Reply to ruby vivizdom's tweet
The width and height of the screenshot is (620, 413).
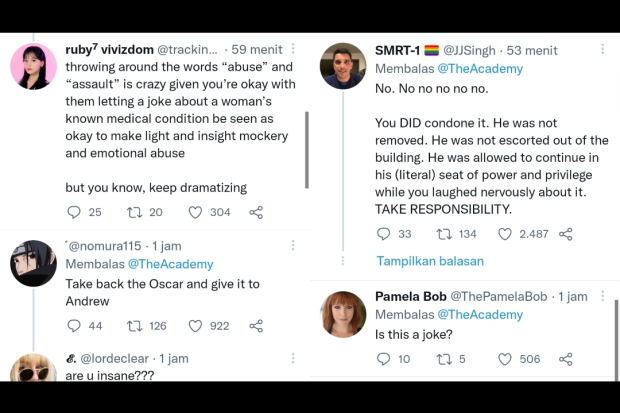pyautogui.click(x=74, y=212)
